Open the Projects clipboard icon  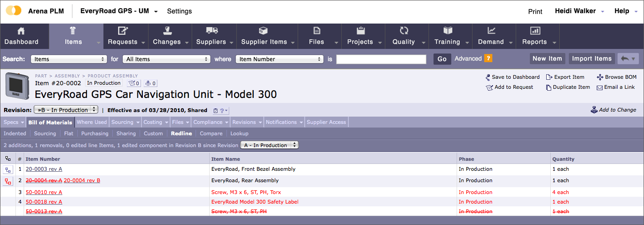360,31
